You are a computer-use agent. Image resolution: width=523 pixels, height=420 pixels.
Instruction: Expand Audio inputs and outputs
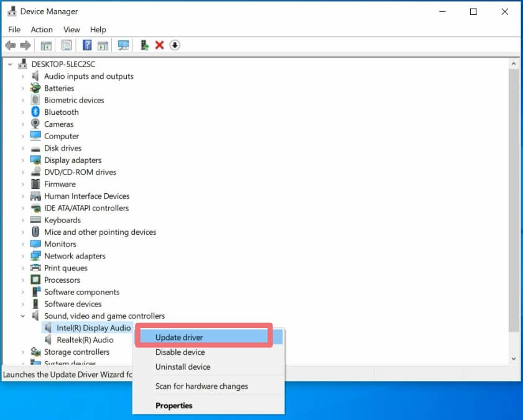[x=22, y=76]
